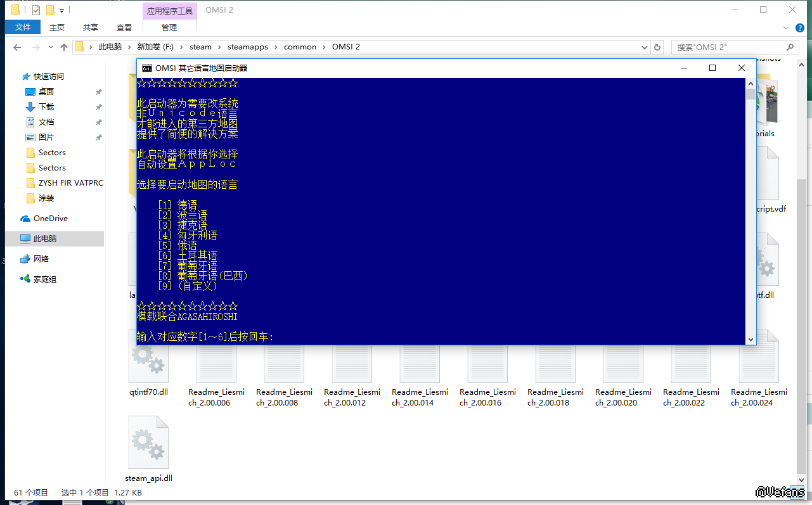
Task: Click the Back navigation arrow
Action: coord(17,48)
